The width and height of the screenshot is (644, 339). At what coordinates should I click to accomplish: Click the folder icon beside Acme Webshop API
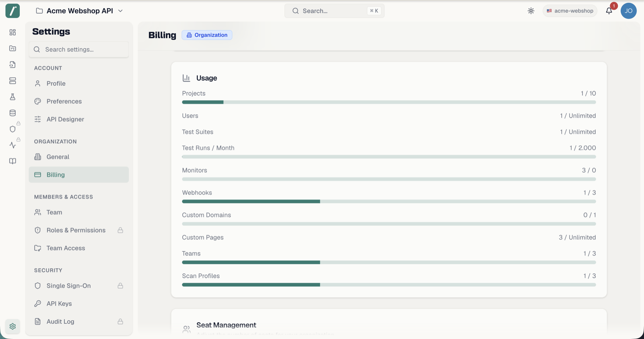39,11
